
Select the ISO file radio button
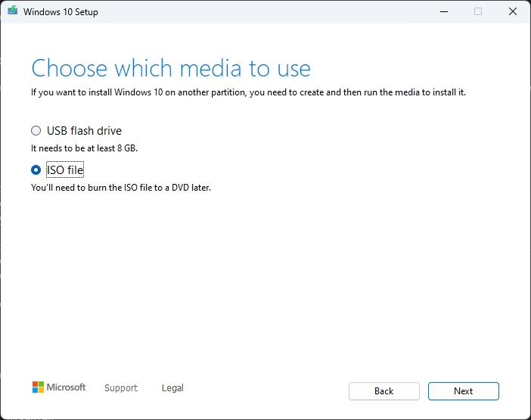click(36, 170)
